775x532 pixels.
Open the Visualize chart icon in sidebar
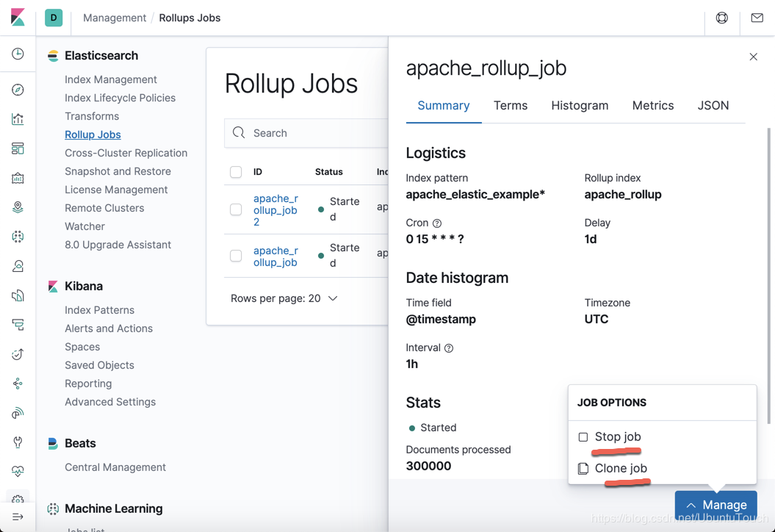click(18, 119)
